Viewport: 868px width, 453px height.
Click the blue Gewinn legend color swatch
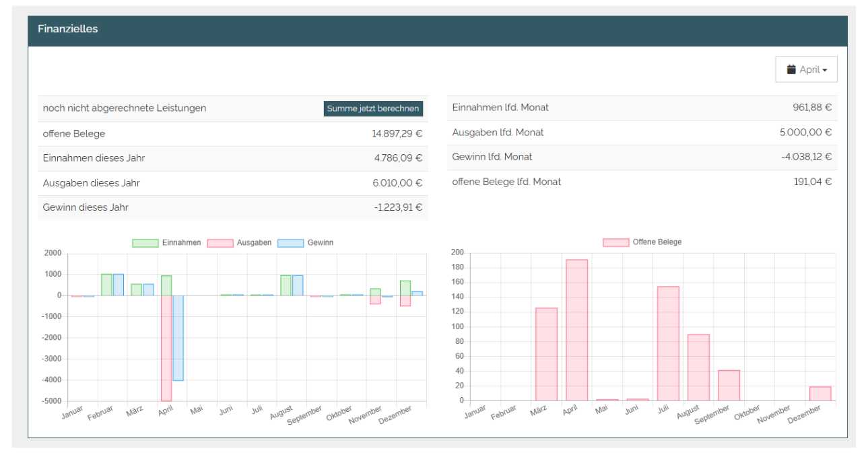pyautogui.click(x=290, y=243)
